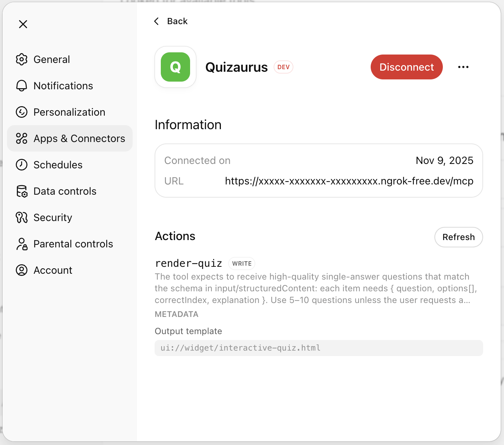Click the Apps & Connectors grid icon
The width and height of the screenshot is (504, 445).
tap(22, 138)
